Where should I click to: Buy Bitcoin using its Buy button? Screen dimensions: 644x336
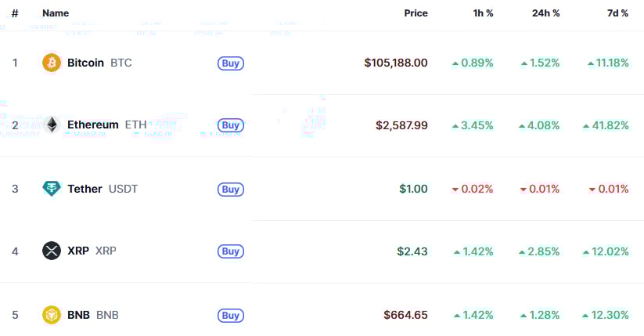pyautogui.click(x=231, y=63)
